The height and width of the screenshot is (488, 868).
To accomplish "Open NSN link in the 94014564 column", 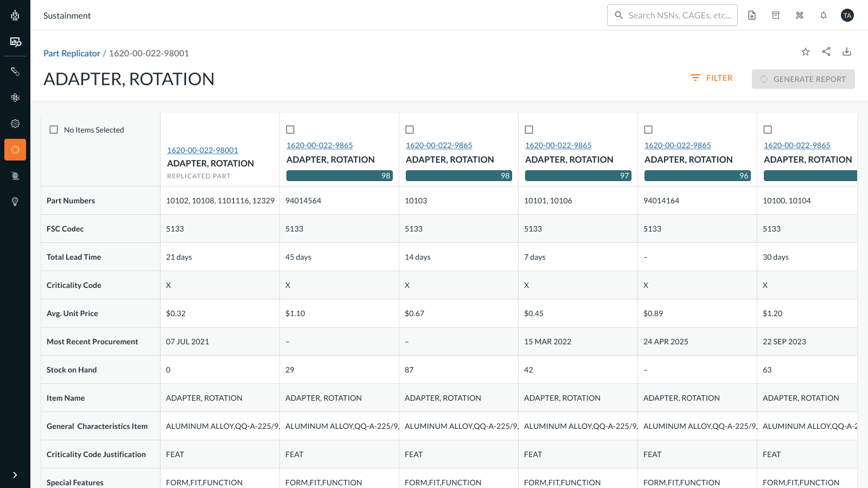I will (x=320, y=145).
